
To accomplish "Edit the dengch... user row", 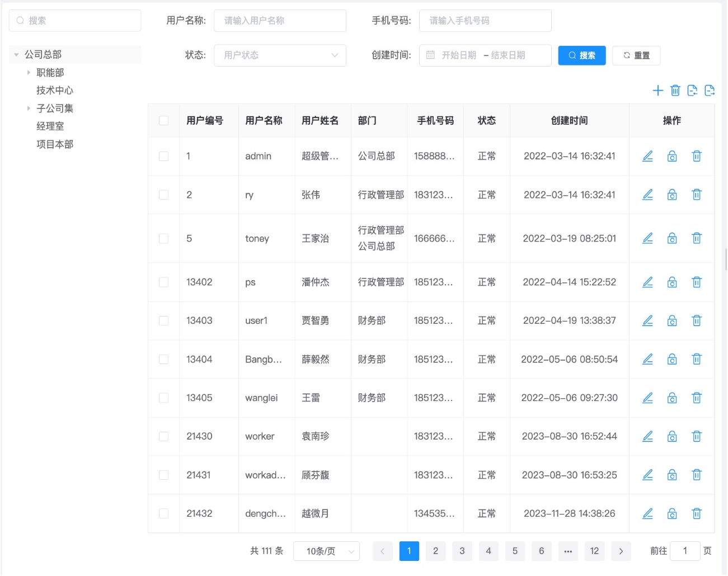I will (647, 513).
